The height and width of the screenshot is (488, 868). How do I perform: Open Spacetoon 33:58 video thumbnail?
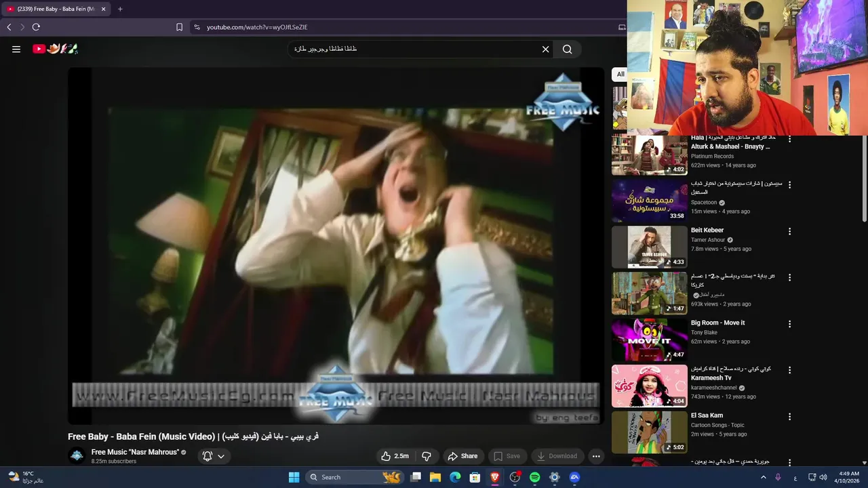tap(650, 201)
